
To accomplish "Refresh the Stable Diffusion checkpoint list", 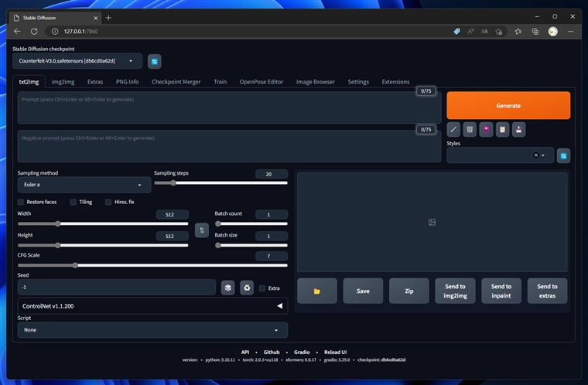I will pos(154,62).
